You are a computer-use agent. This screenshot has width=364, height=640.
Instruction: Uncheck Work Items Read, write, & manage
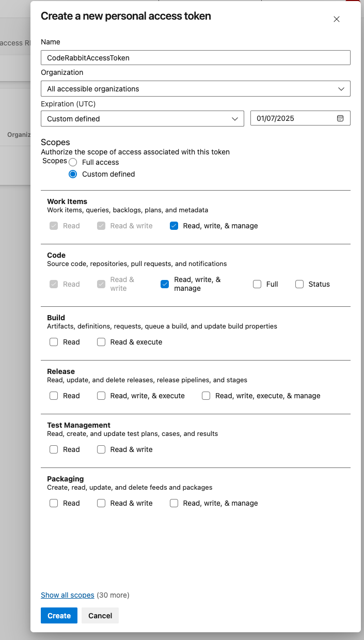(173, 226)
